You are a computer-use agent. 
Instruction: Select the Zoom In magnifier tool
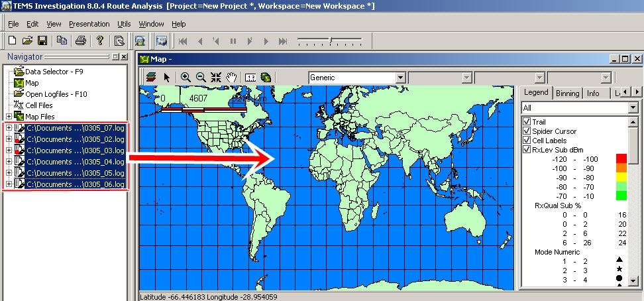pos(186,78)
